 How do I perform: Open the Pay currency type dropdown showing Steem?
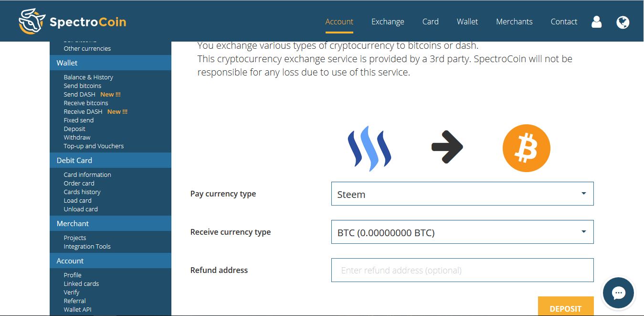pyautogui.click(x=463, y=194)
